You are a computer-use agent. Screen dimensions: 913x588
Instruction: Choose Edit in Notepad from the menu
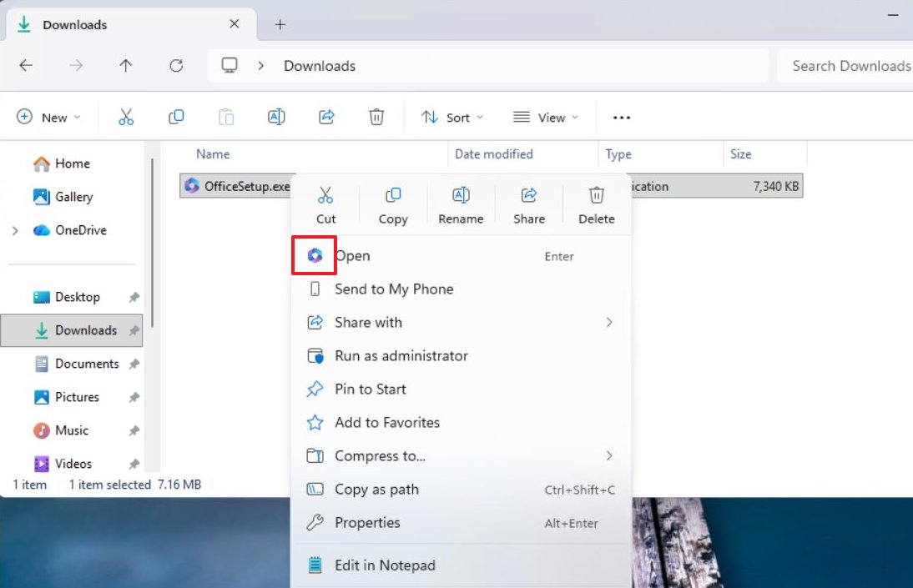point(385,565)
